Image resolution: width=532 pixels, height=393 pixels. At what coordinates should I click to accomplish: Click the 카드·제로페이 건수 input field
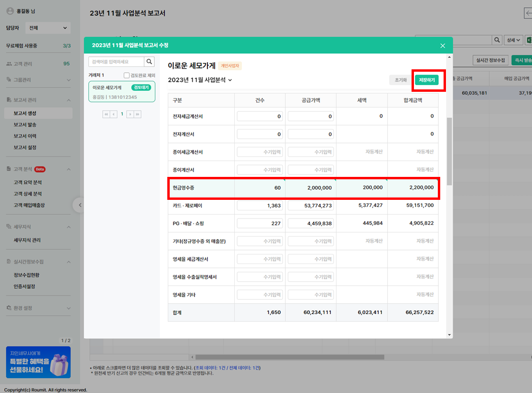[x=260, y=206]
